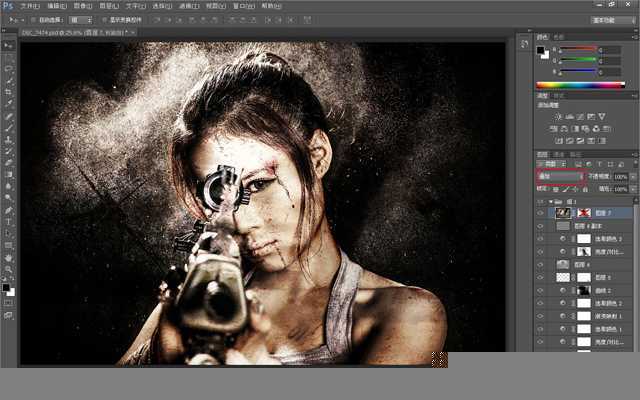This screenshot has height=400, width=640.
Task: Select the Gradient tool
Action: coord(8,174)
